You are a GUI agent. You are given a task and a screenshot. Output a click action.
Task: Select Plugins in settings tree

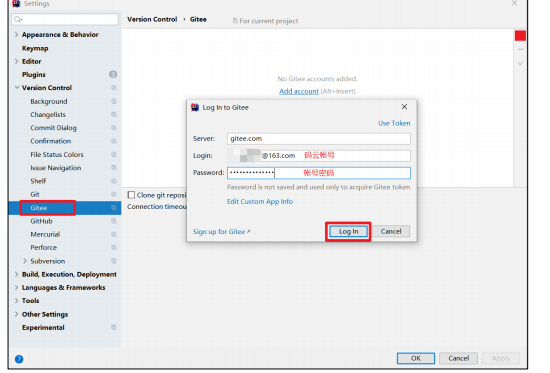[34, 74]
